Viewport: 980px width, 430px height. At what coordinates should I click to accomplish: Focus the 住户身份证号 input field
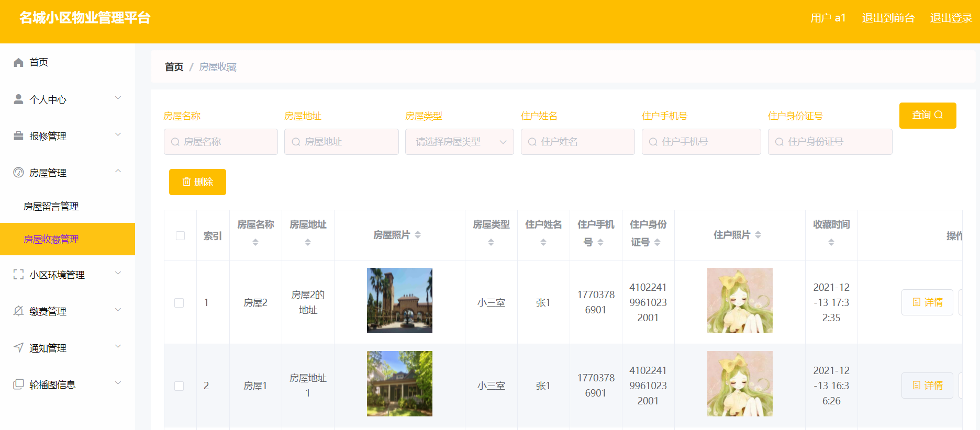pos(830,142)
